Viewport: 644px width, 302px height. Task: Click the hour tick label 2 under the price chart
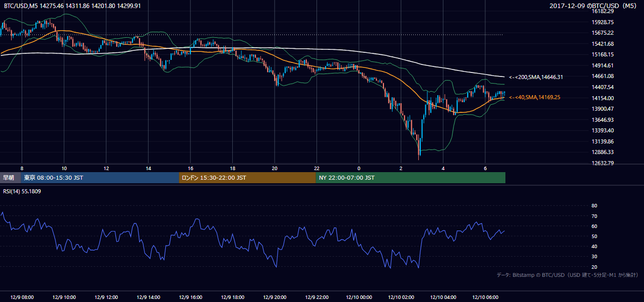(x=401, y=168)
